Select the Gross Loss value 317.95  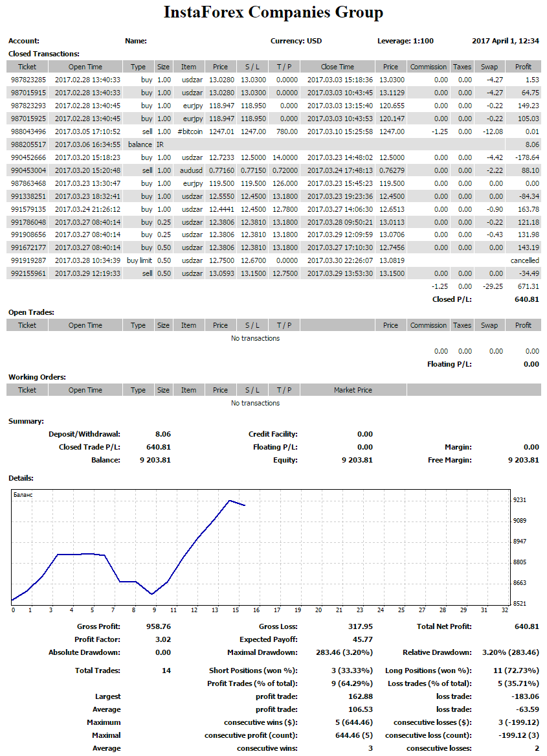click(x=361, y=627)
